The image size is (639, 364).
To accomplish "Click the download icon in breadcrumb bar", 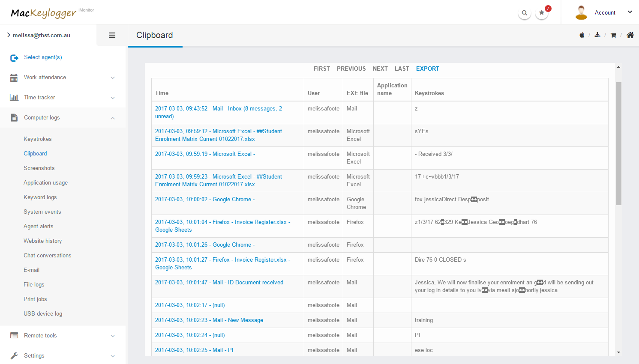I will click(x=597, y=35).
